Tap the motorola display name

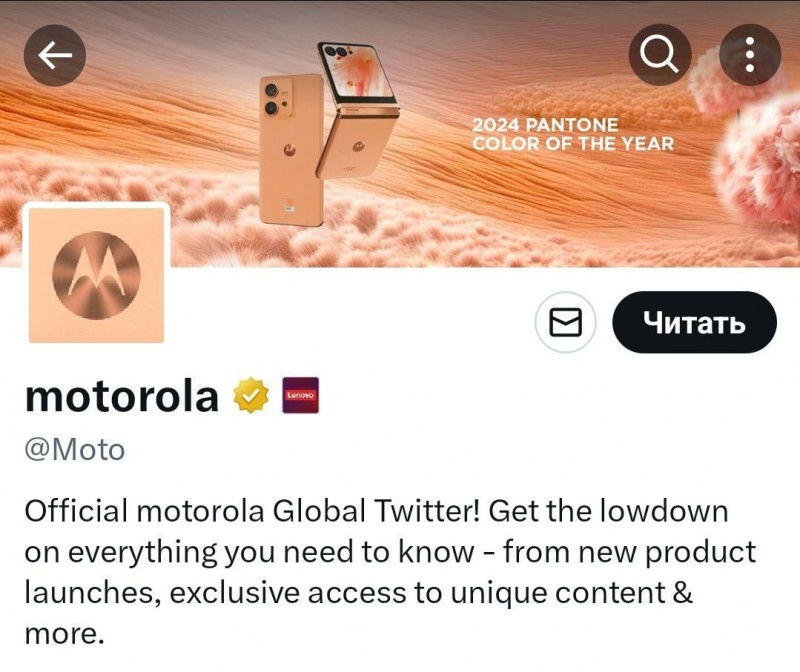121,396
